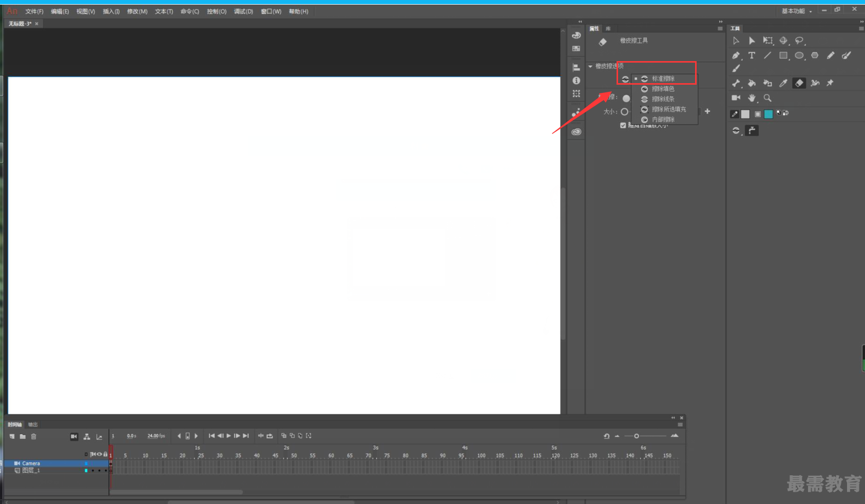Screen dimensions: 865x504
Task: Toggle loop playback in timeline
Action: (x=270, y=436)
